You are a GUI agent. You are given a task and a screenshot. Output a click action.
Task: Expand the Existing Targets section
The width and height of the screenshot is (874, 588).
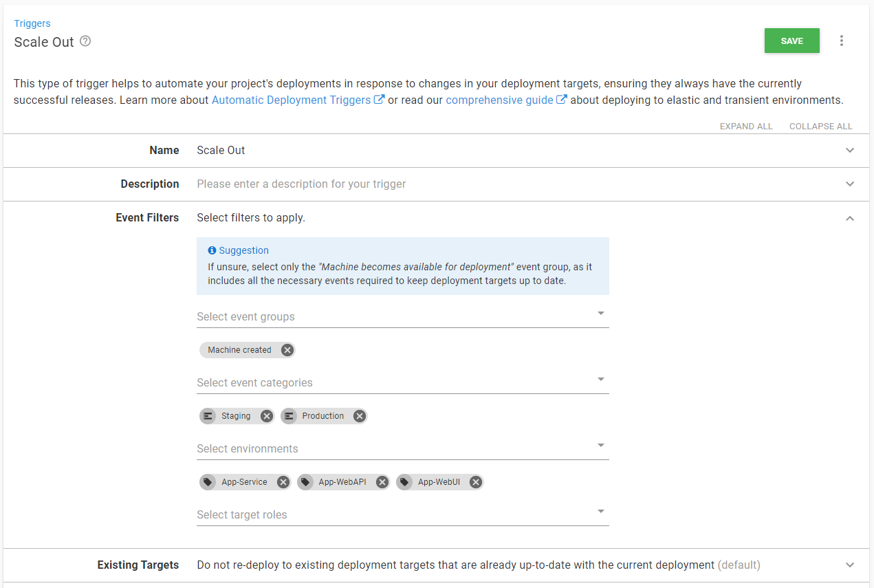pyautogui.click(x=850, y=565)
